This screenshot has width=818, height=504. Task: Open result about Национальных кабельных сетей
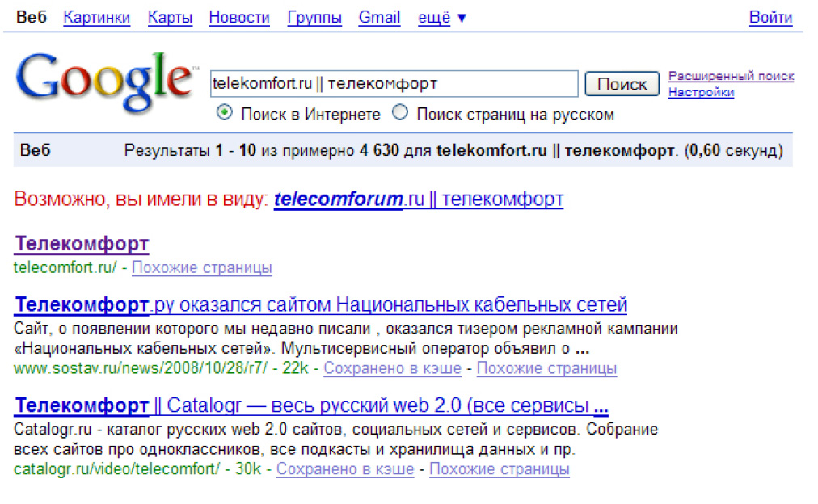(321, 304)
